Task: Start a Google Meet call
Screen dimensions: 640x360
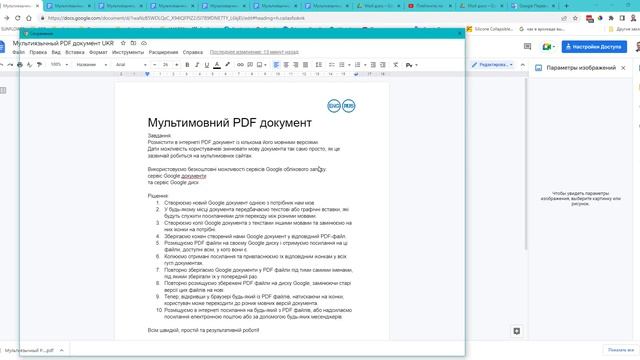Action: (x=547, y=47)
